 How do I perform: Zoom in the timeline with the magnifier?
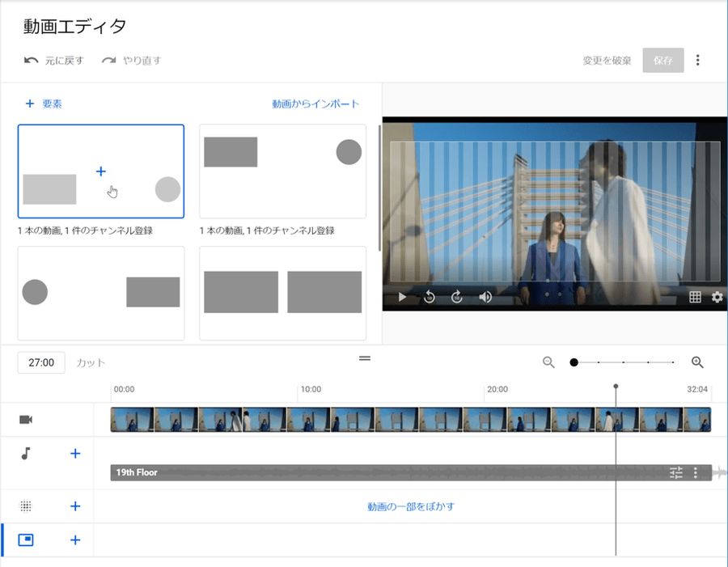click(697, 362)
